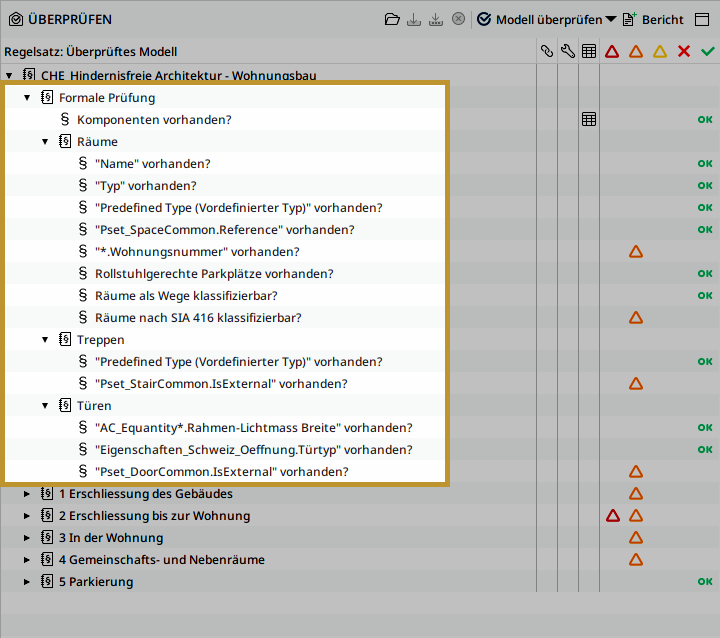Image resolution: width=720 pixels, height=638 pixels.
Task: Click the circled X cancel icon
Action: click(x=458, y=19)
